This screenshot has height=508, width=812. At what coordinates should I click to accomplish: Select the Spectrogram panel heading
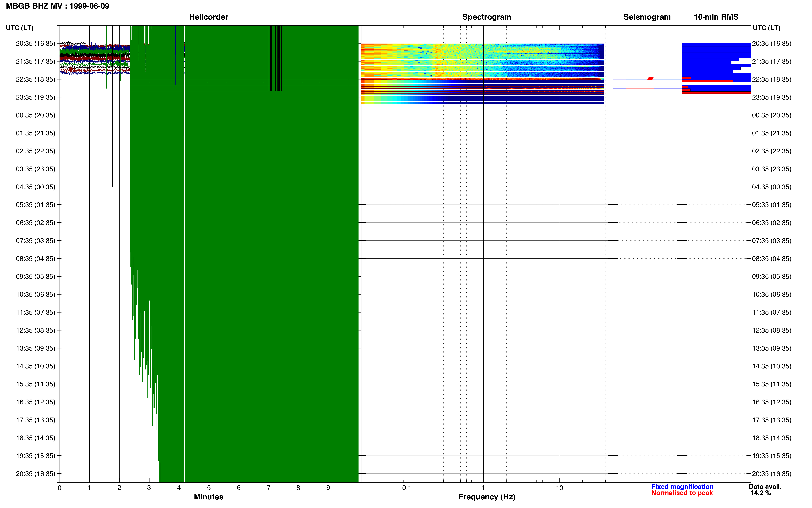click(487, 17)
